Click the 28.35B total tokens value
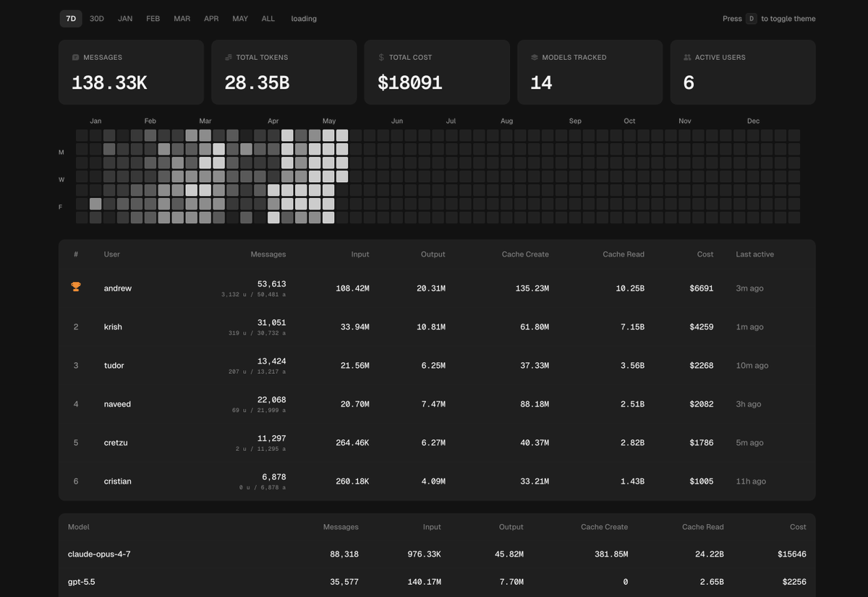The height and width of the screenshot is (597, 868). click(x=257, y=83)
